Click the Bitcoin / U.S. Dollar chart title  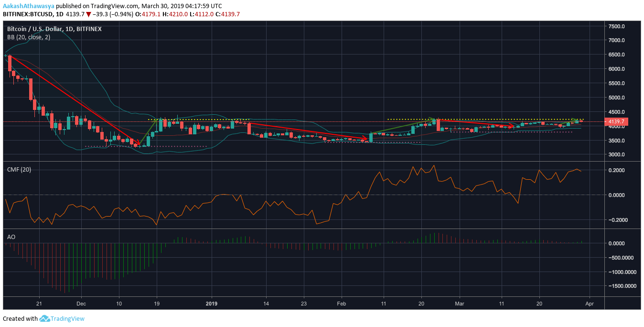coord(54,29)
